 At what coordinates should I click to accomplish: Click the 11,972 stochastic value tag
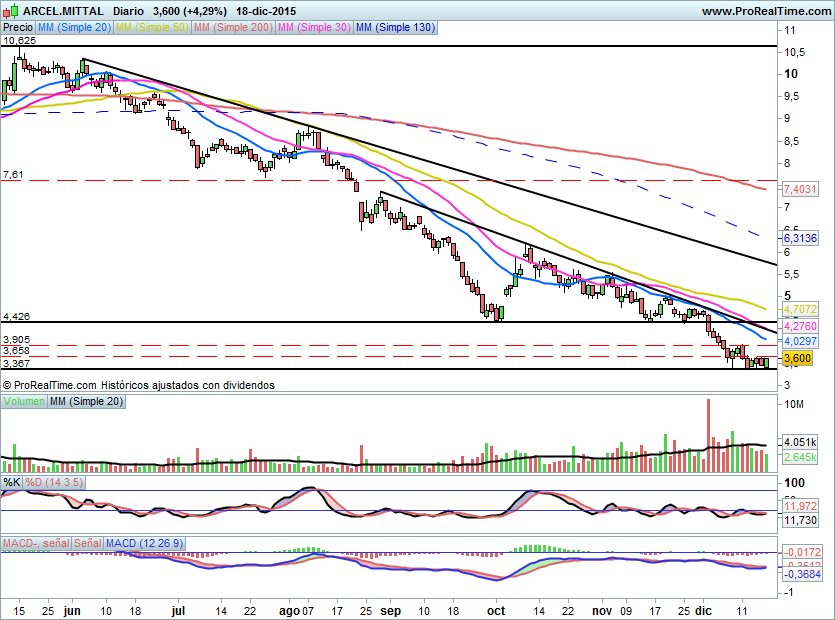[800, 505]
